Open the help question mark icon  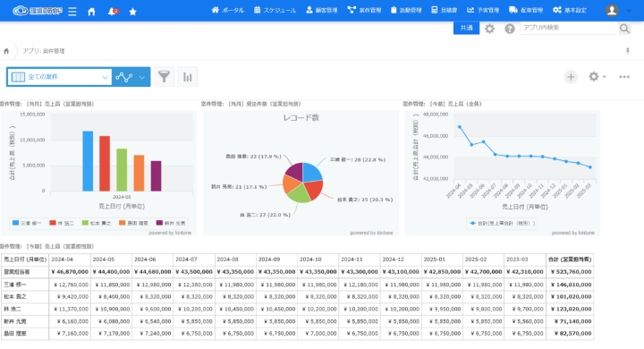click(510, 29)
